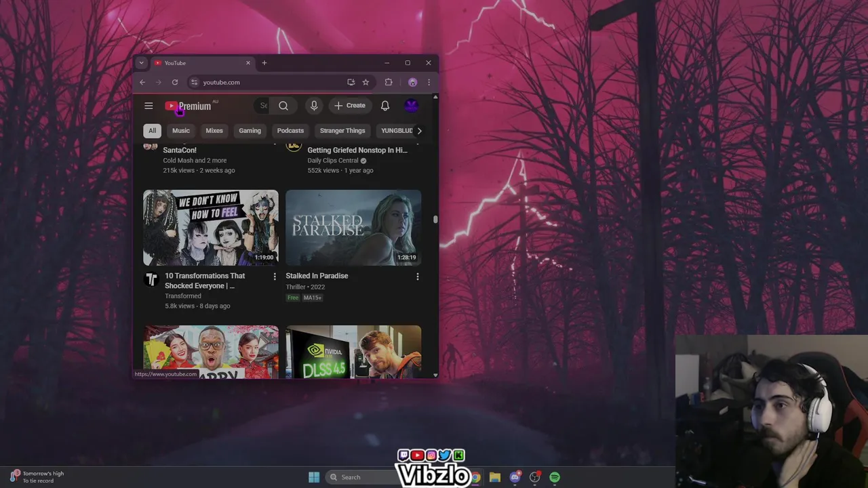Open the Stalked In Paradise title link
The height and width of the screenshot is (488, 868).
point(317,276)
